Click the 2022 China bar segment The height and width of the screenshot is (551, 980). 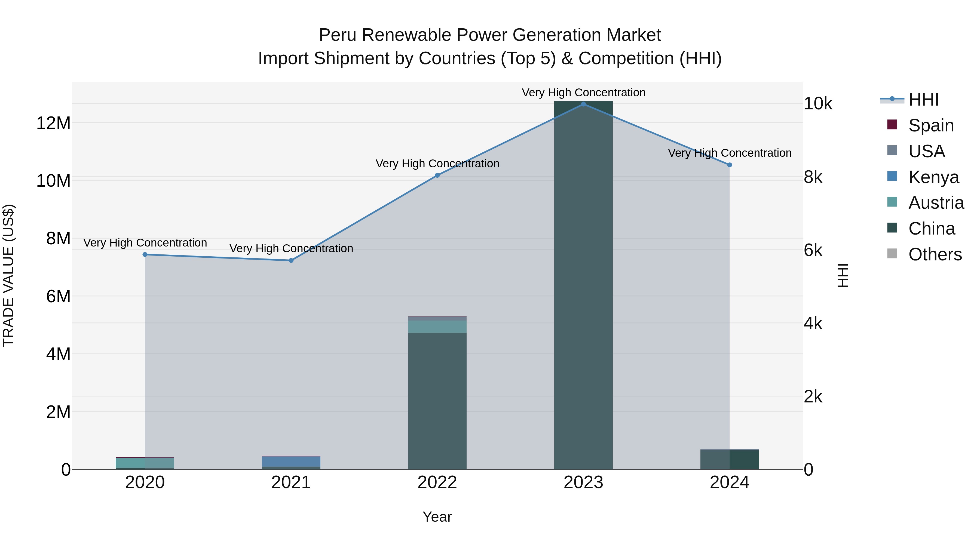coord(437,401)
